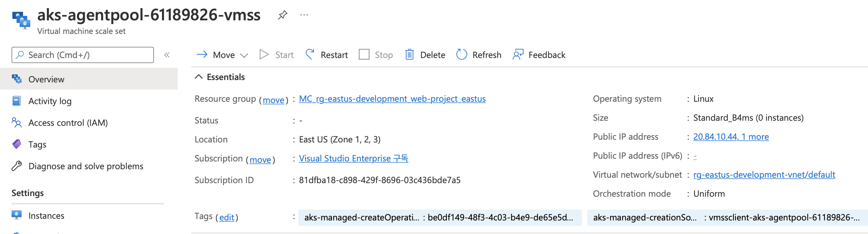Image resolution: width=868 pixels, height=234 pixels.
Task: Click the Feedback person icon
Action: (518, 54)
